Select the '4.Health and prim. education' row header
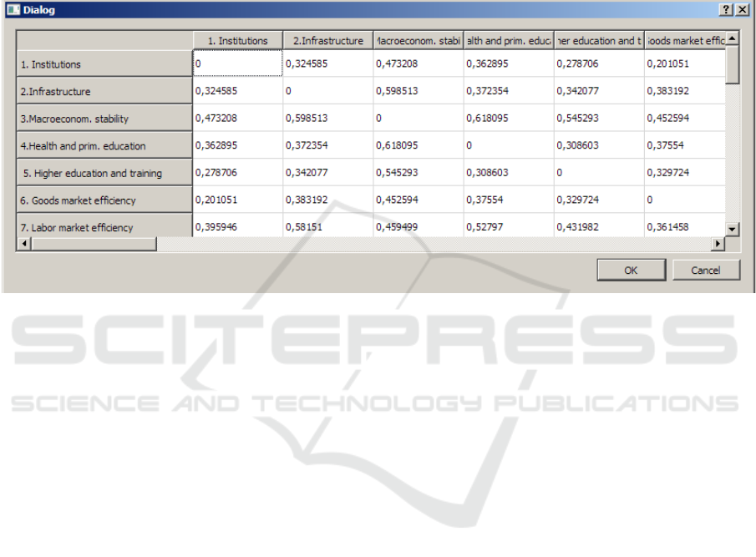The image size is (756, 557). tap(104, 146)
